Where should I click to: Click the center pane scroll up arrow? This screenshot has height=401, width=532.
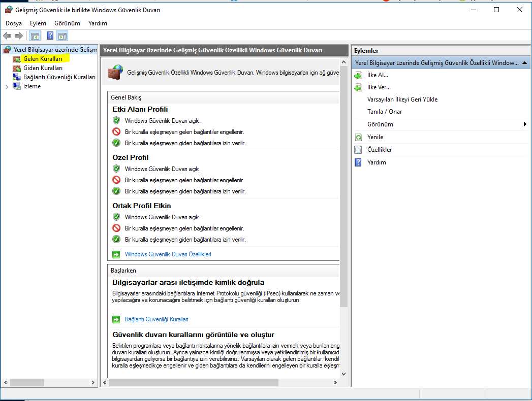click(x=343, y=62)
